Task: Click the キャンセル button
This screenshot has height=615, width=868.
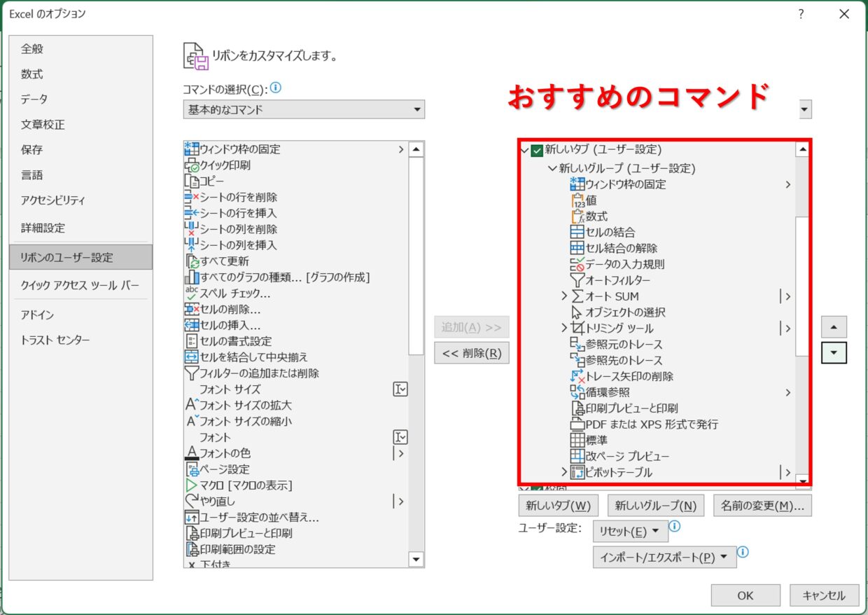Action: pos(824,595)
